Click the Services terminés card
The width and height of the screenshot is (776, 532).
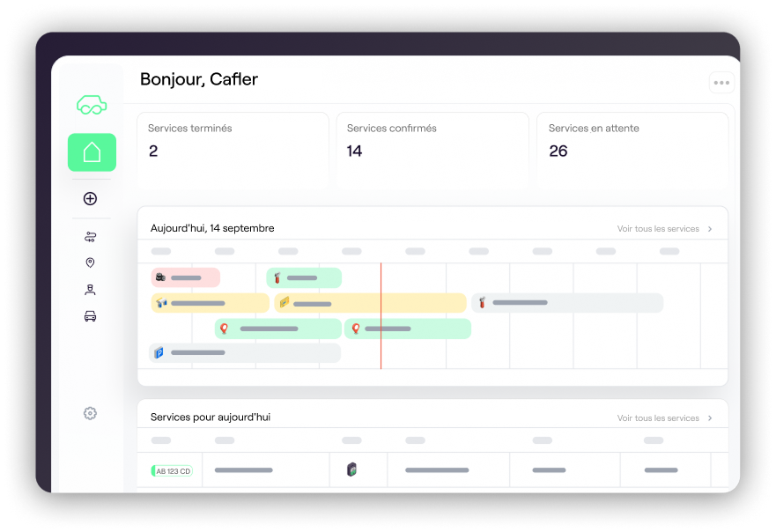[x=233, y=150]
